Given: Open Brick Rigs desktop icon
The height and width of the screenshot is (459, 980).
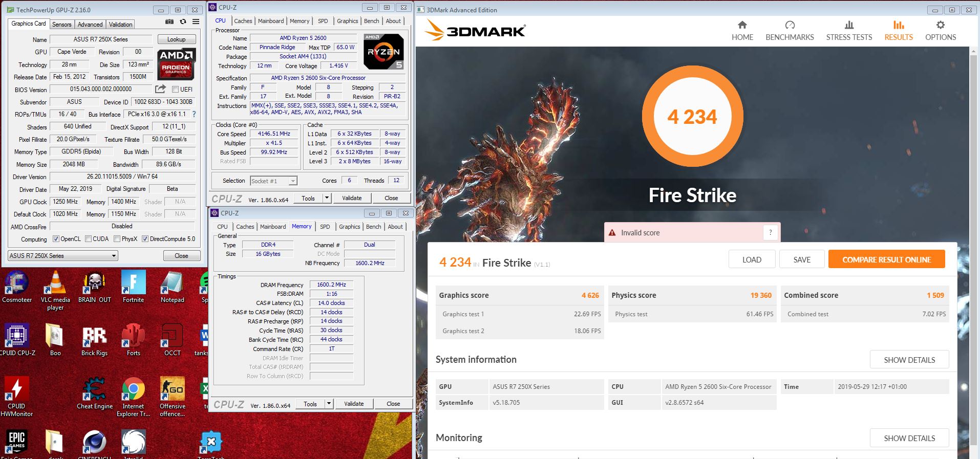Looking at the screenshot, I should 94,340.
